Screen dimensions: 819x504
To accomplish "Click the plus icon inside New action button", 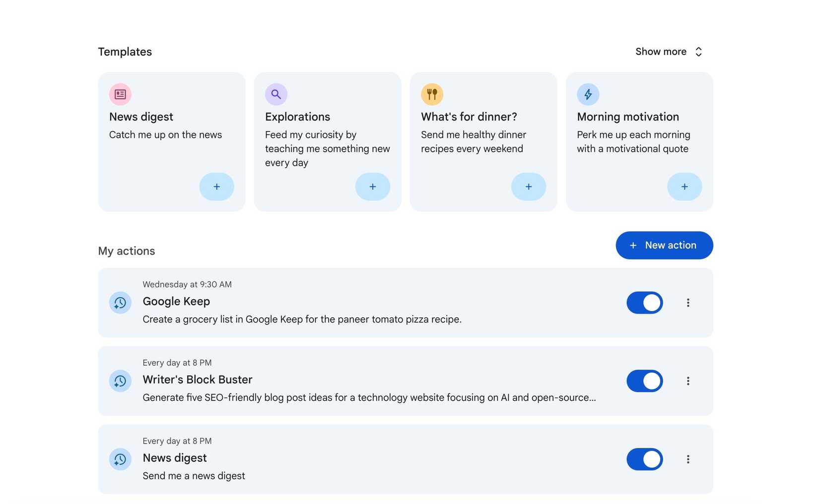I will [x=632, y=245].
